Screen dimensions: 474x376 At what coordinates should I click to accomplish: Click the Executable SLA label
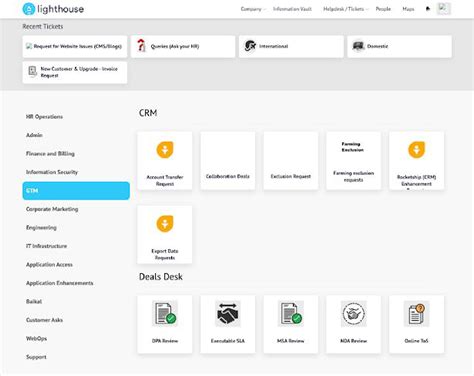pos(228,341)
